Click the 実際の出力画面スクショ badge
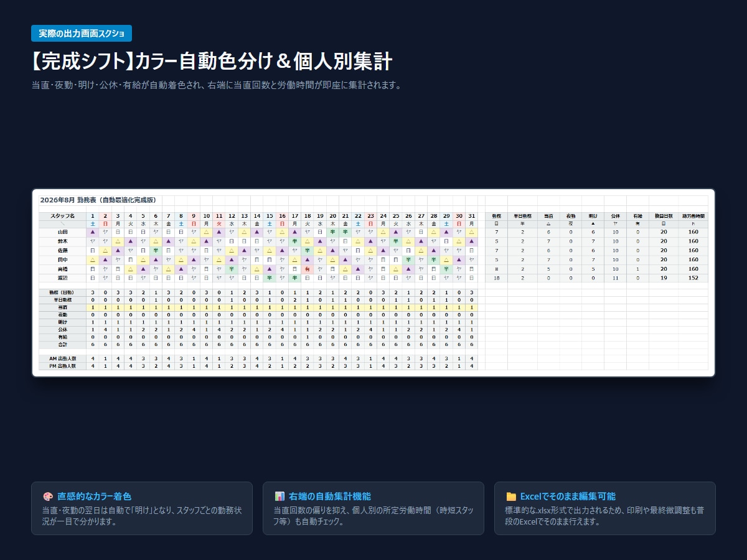This screenshot has height=560, width=747. pos(82,34)
